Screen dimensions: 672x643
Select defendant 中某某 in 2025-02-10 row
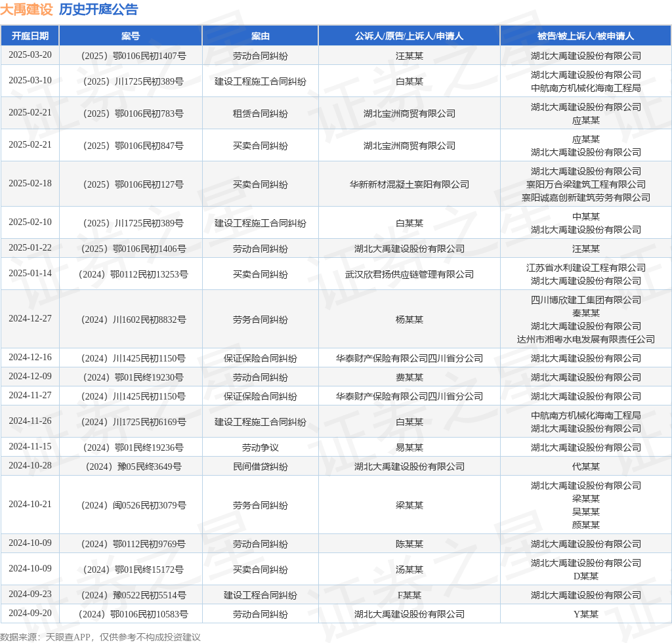coord(586,217)
